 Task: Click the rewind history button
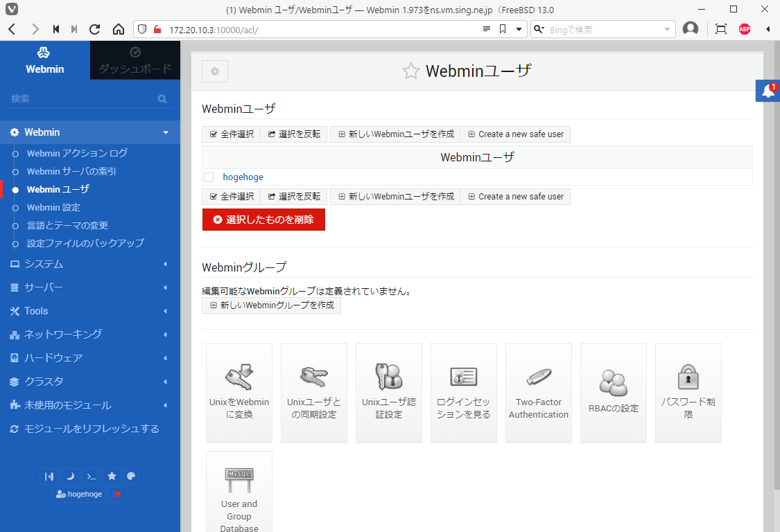[56, 29]
